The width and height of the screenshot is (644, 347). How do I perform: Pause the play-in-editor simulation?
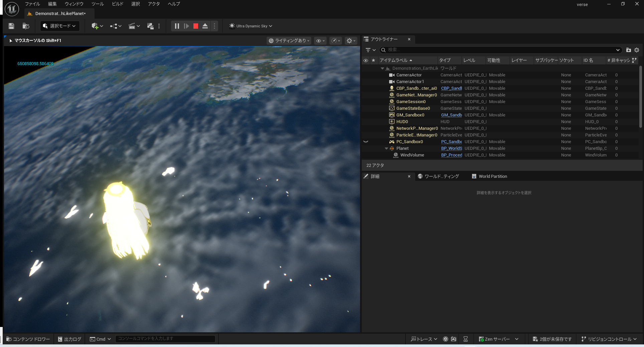coord(177,26)
